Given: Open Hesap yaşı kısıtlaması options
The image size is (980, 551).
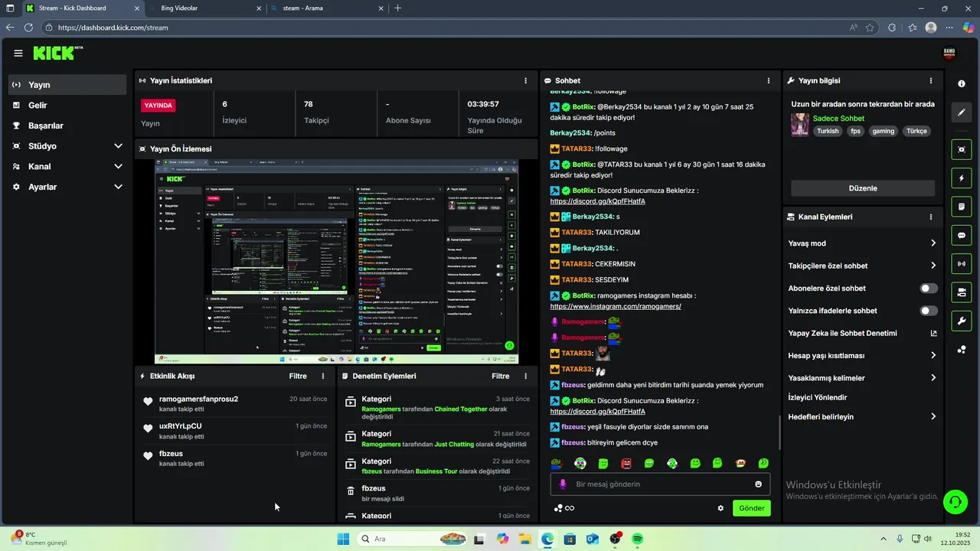Looking at the screenshot, I should tap(933, 355).
